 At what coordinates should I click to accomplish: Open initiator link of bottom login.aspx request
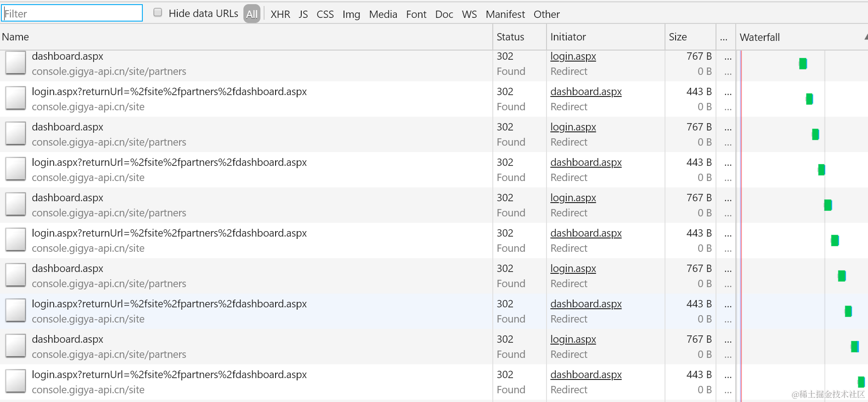pos(586,375)
